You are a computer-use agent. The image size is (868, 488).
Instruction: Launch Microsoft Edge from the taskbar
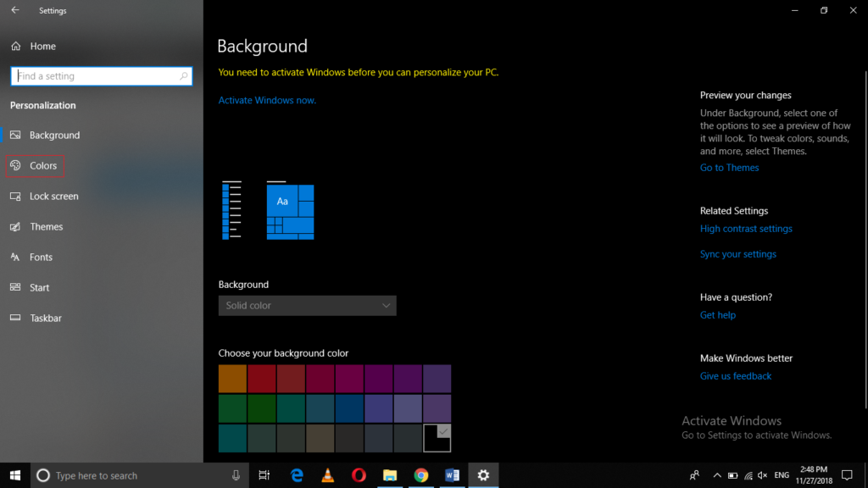(x=297, y=475)
